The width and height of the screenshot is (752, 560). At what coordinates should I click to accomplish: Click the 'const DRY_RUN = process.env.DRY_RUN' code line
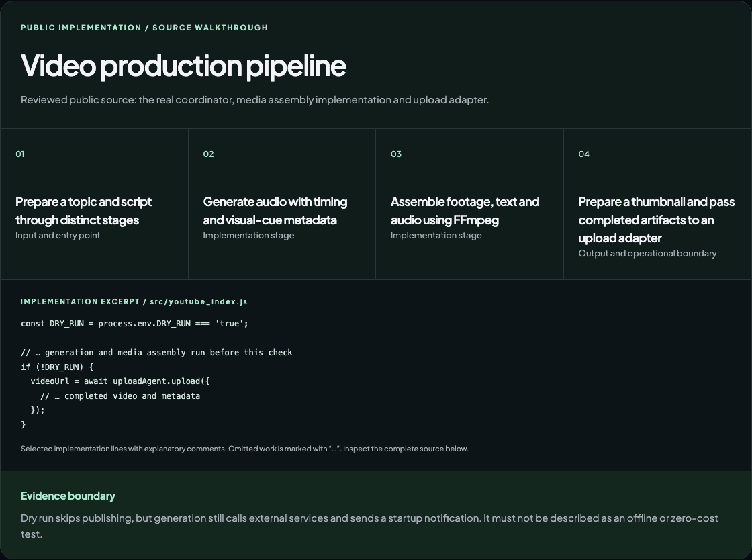tap(135, 324)
